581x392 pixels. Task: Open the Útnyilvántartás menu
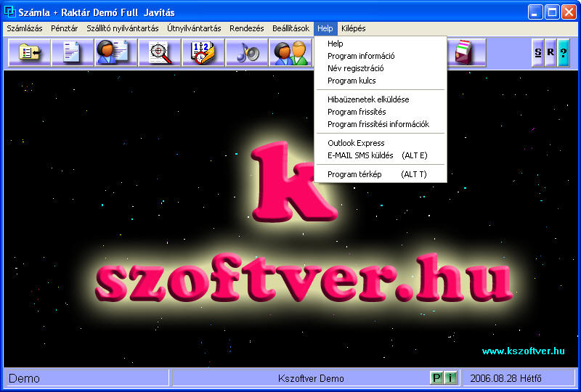(194, 28)
